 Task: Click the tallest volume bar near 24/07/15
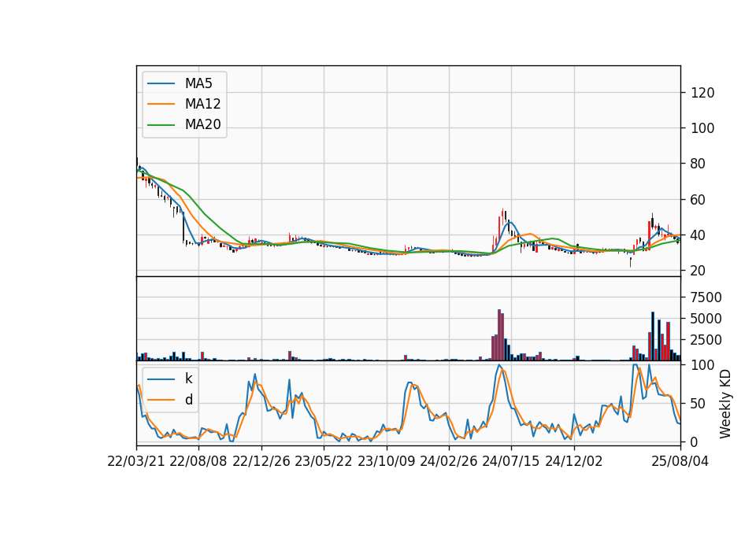click(x=499, y=335)
